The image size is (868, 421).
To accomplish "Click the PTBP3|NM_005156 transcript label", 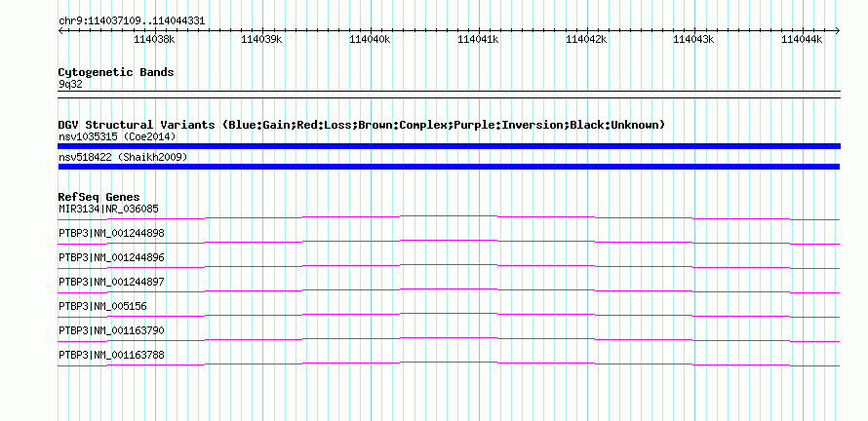I will pyautogui.click(x=103, y=306).
